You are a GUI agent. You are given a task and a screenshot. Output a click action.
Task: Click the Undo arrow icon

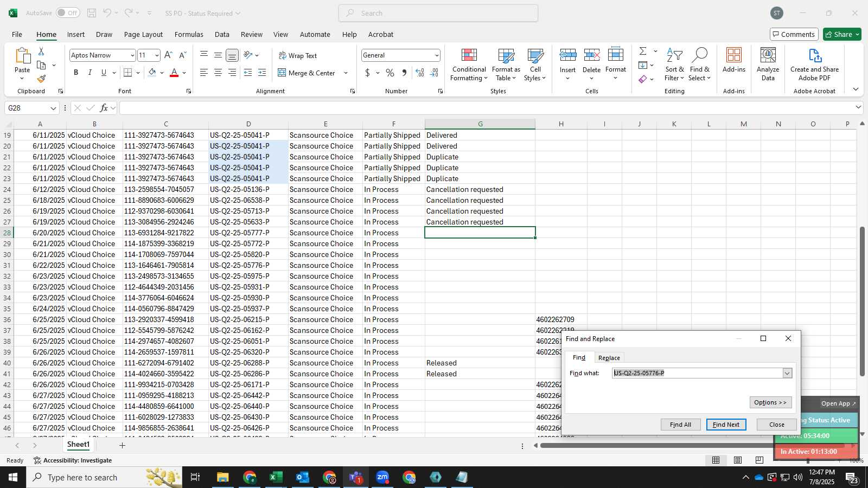point(107,13)
